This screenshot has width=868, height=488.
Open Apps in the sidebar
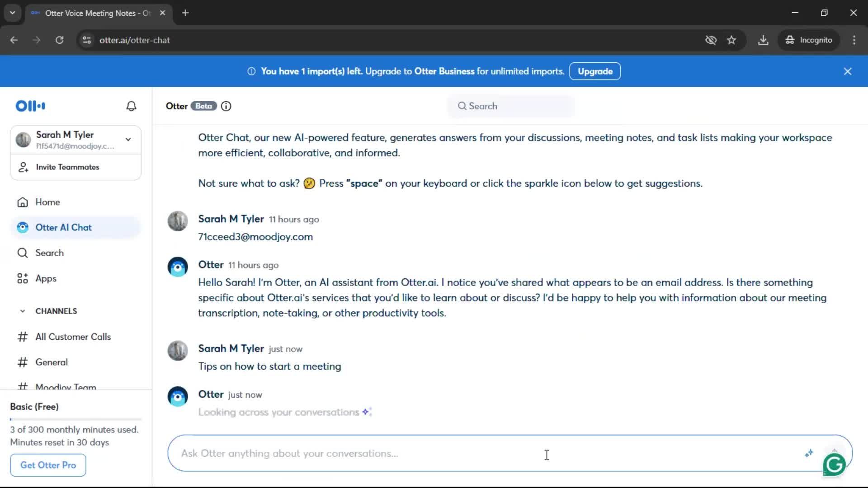point(76,278)
